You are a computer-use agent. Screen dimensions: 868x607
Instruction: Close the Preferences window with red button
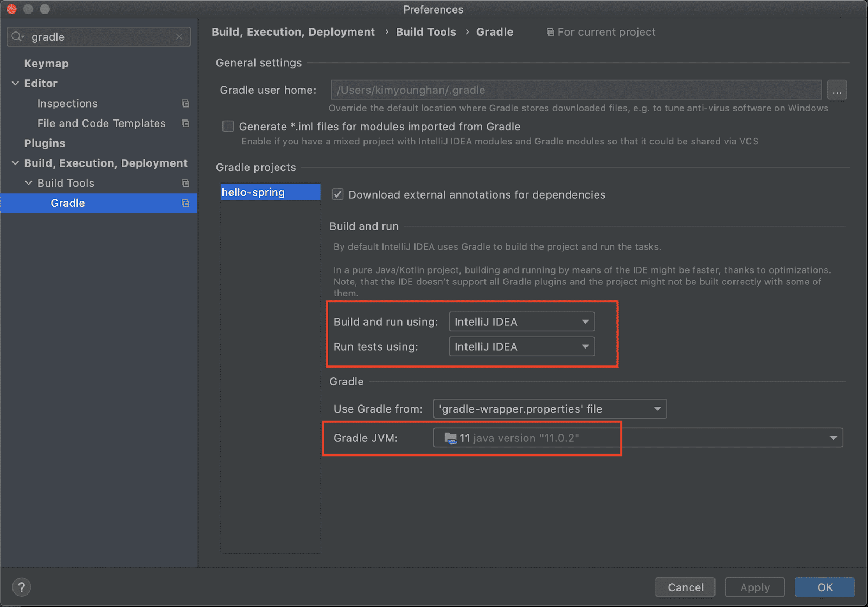tap(11, 9)
